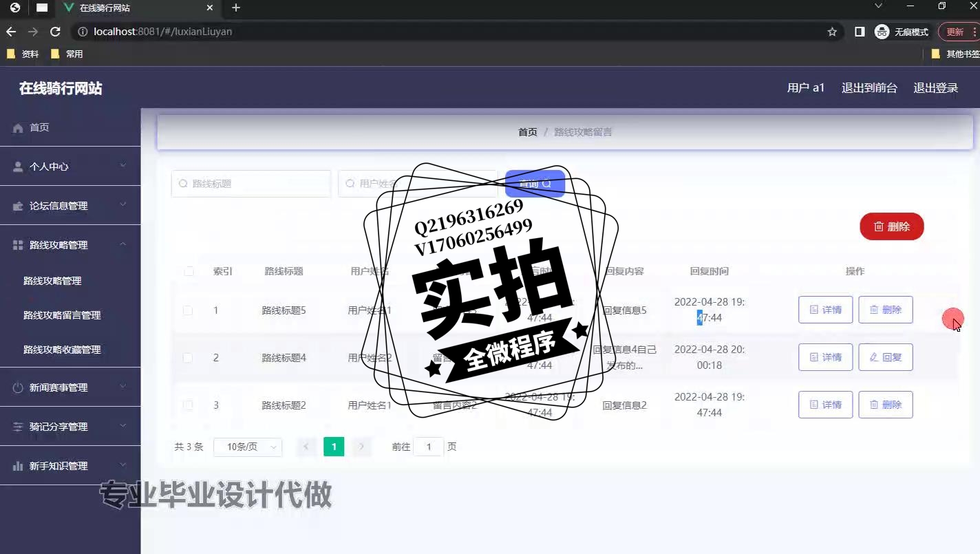Select page 1 in pagination

334,447
